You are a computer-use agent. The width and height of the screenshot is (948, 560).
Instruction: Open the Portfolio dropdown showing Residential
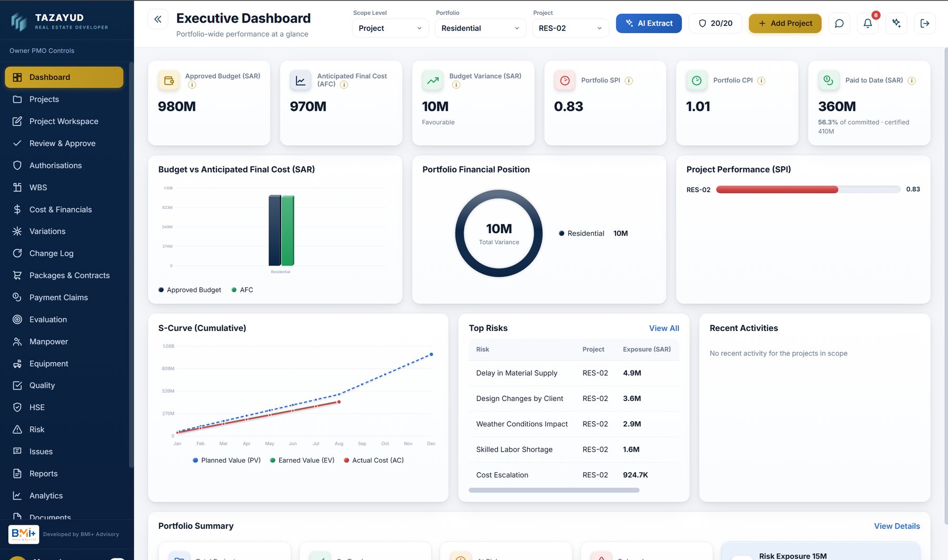[480, 28]
